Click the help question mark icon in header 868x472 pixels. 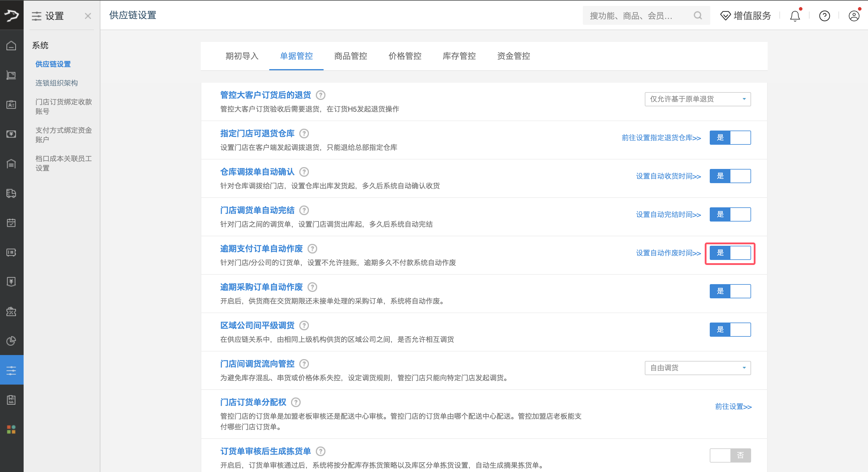[824, 16]
